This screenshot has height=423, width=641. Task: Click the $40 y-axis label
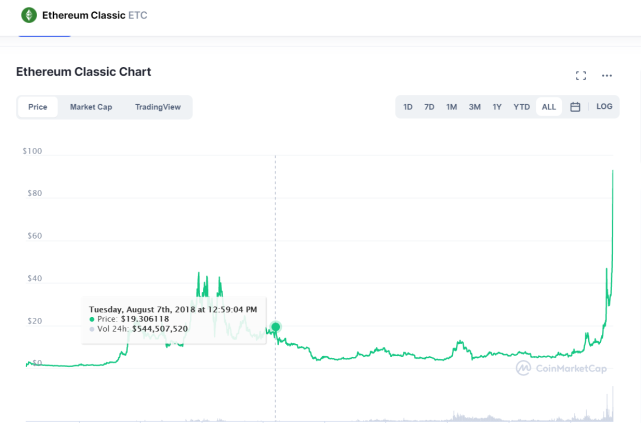pos(35,278)
